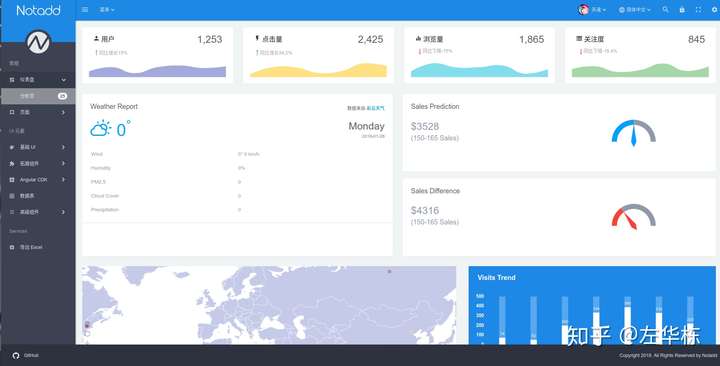
Task: Open settings gear icon in header
Action: [714, 9]
